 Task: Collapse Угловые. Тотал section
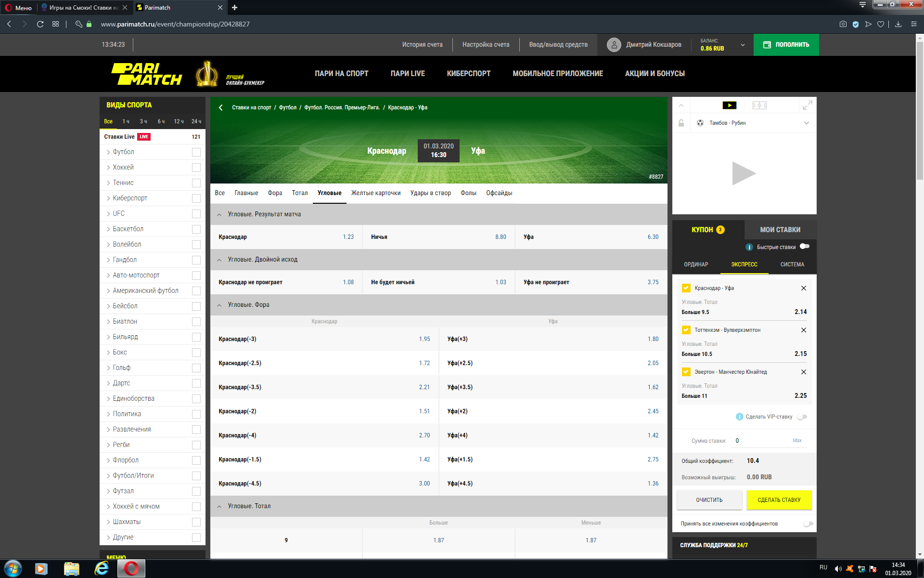[219, 506]
